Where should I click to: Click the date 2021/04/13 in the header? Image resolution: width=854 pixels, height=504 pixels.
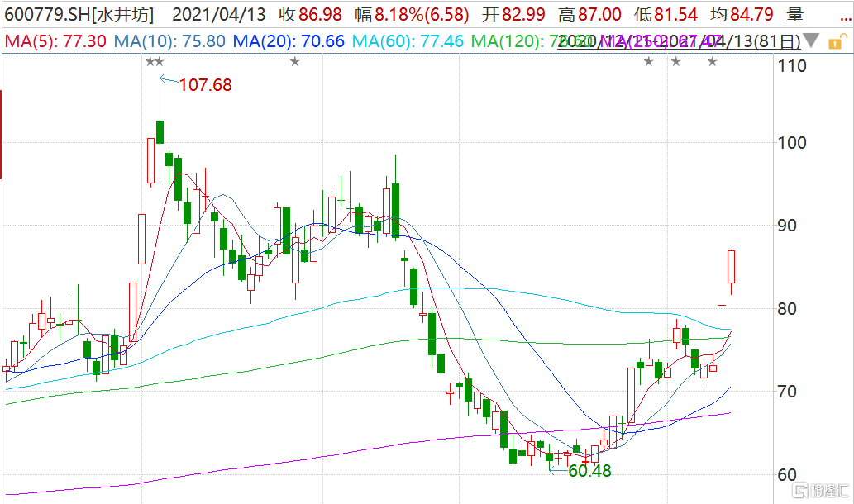click(x=219, y=14)
